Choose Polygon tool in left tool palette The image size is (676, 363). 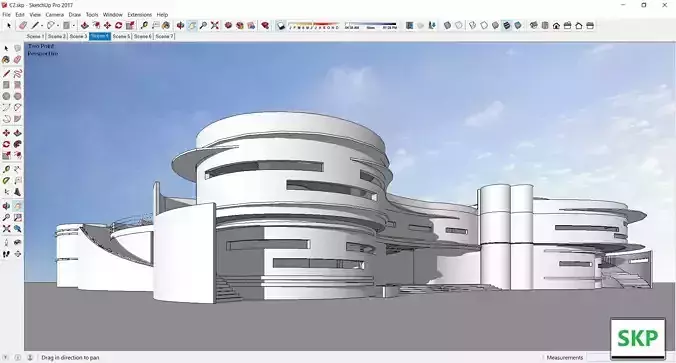pyautogui.click(x=18, y=96)
